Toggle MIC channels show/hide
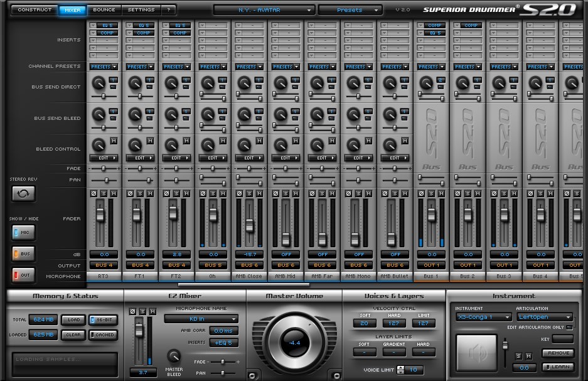 (23, 232)
